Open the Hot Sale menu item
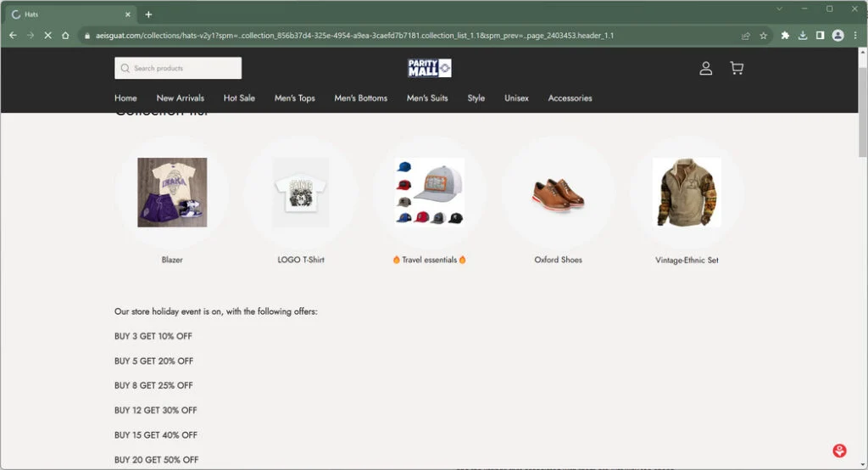This screenshot has width=868, height=470. (x=239, y=98)
